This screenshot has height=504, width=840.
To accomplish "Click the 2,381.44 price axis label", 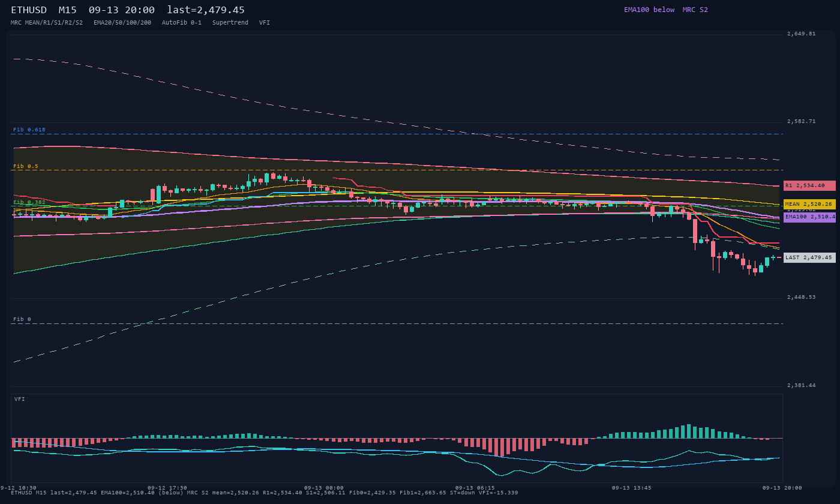I will pyautogui.click(x=802, y=385).
